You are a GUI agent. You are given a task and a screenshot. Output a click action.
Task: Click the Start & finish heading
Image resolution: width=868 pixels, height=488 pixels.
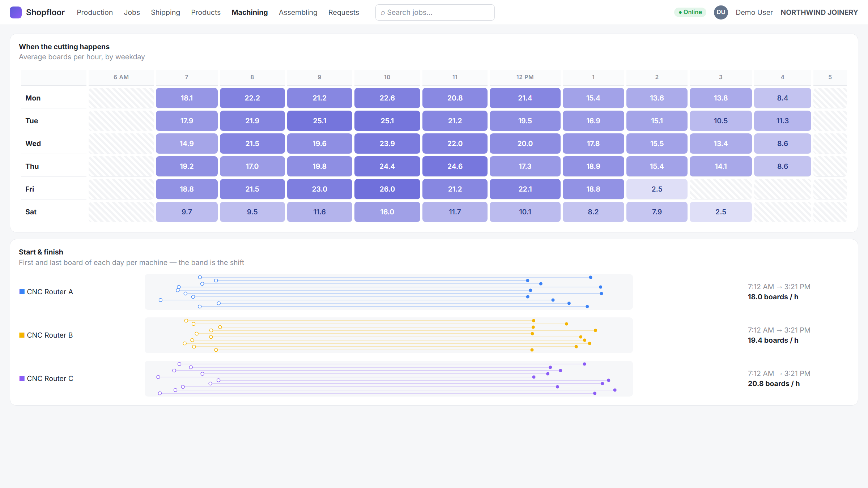point(41,252)
